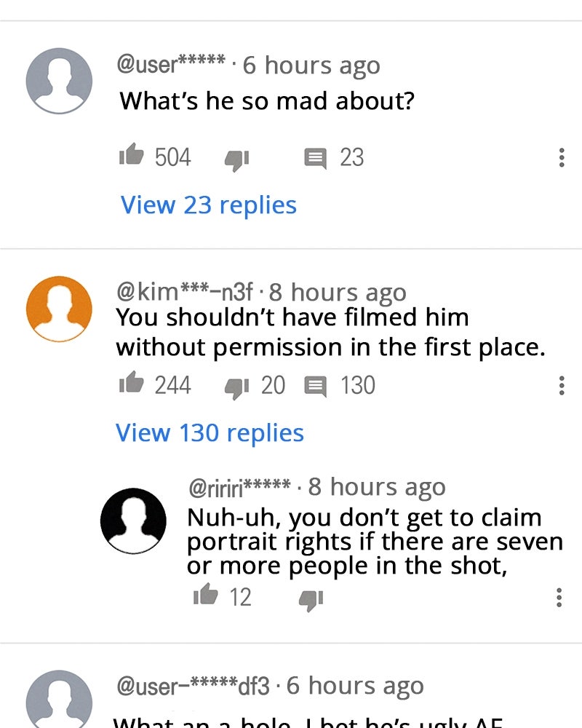Dislike the "What's he so mad about?" comment
582x728 pixels.
[237, 160]
